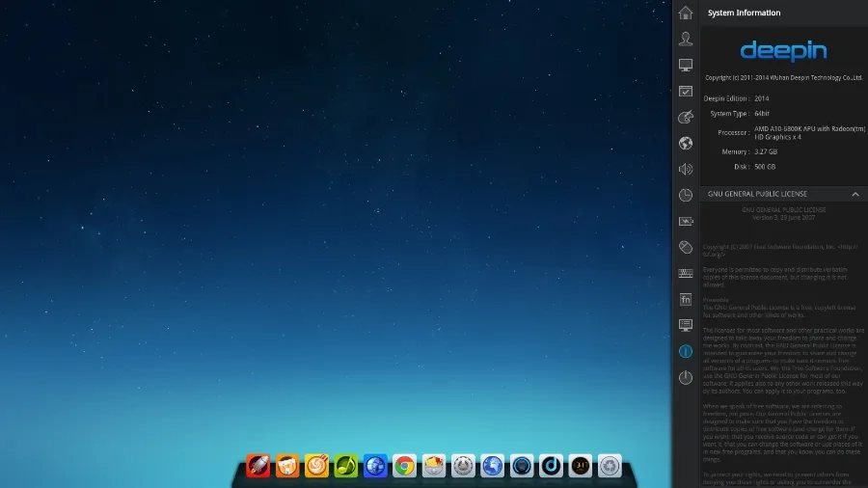
Task: Open the Trash icon in the dock
Action: click(x=609, y=466)
